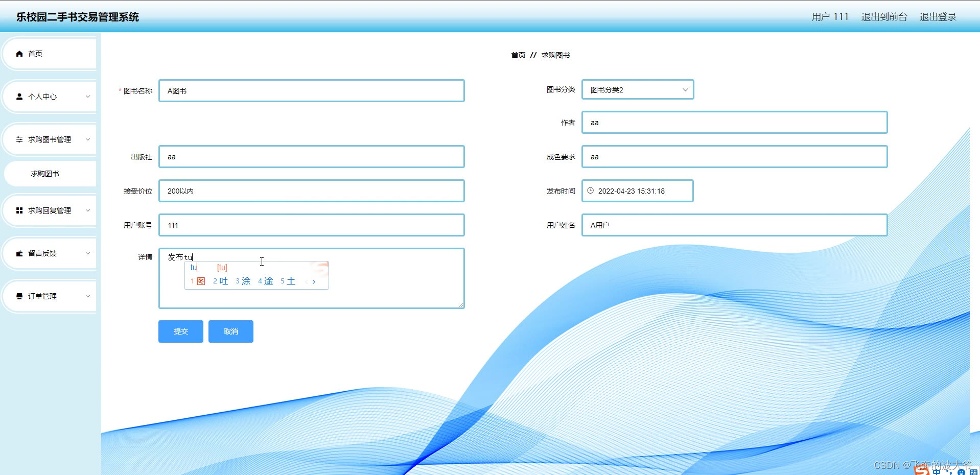This screenshot has width=980, height=475.
Task: Click into the 图书名称 input field
Action: click(x=312, y=91)
